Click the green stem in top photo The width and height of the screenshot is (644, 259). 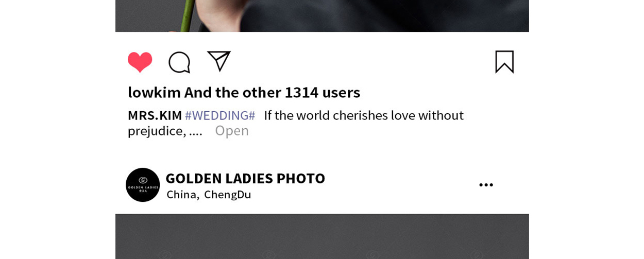[x=188, y=14]
